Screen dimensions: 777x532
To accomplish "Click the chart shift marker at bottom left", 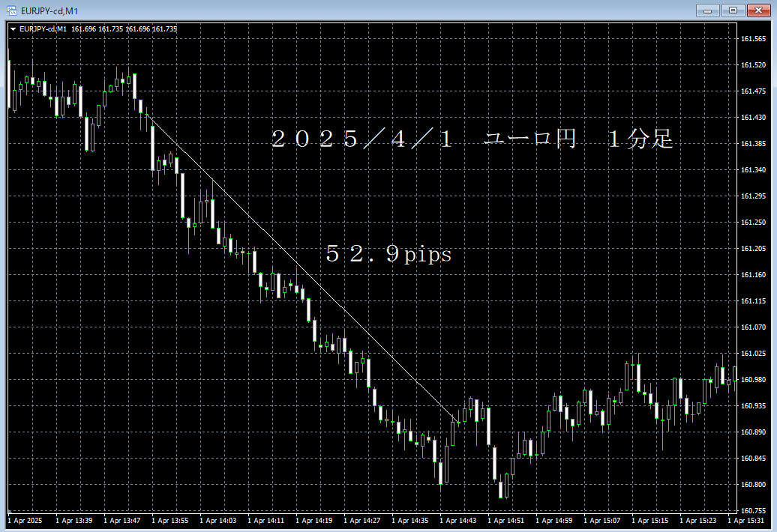I will 10,511.
